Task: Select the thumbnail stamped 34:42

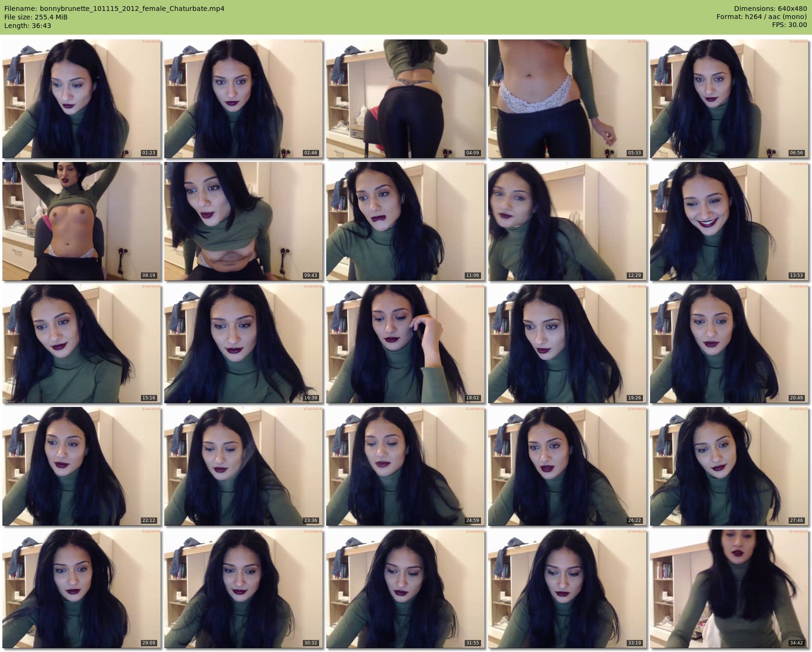Action: pyautogui.click(x=729, y=589)
